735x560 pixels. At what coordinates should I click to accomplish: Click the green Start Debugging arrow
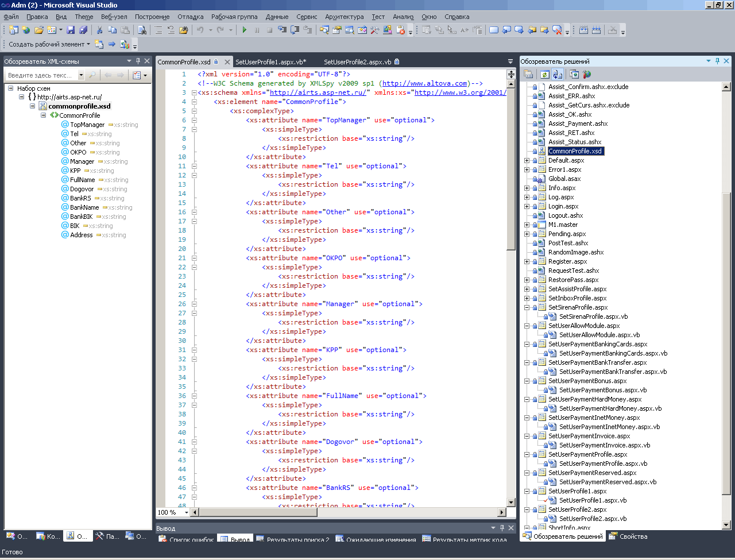point(245,30)
